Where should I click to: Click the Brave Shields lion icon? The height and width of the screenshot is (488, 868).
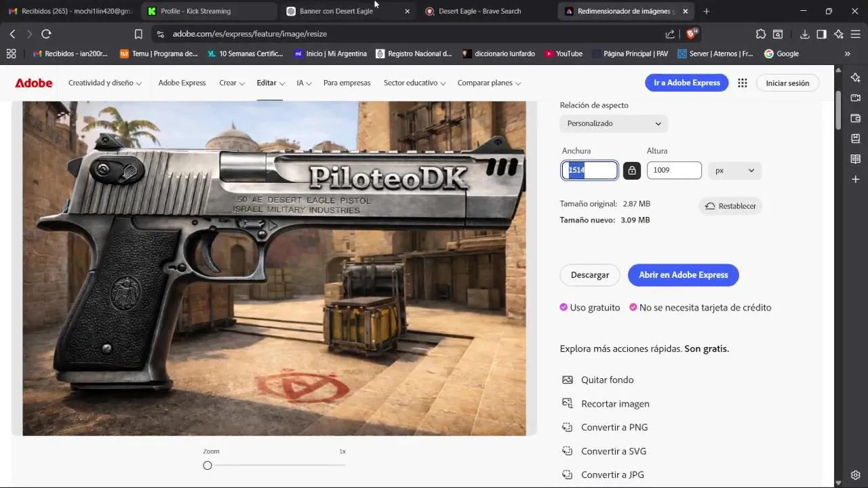(x=692, y=34)
